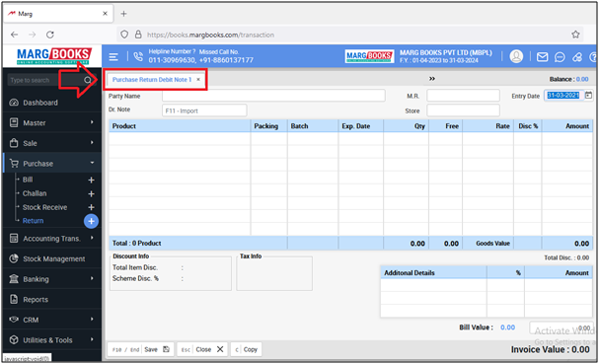Expand Utilities & Tools menu
The width and height of the screenshot is (600, 364).
pos(52,340)
